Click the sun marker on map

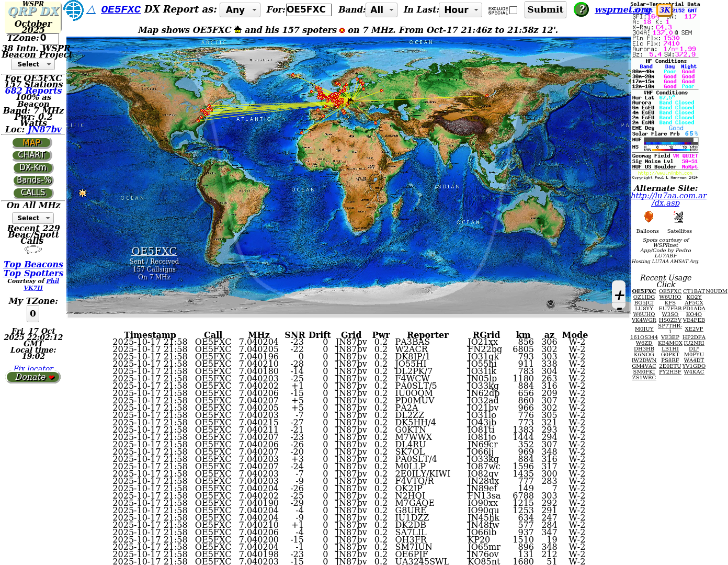[x=83, y=193]
